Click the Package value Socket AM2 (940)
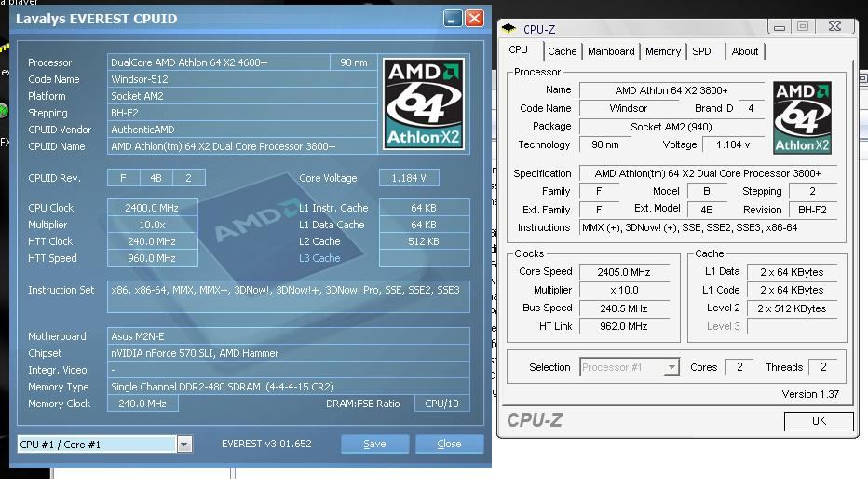Image resolution: width=868 pixels, height=479 pixels. pos(671,127)
